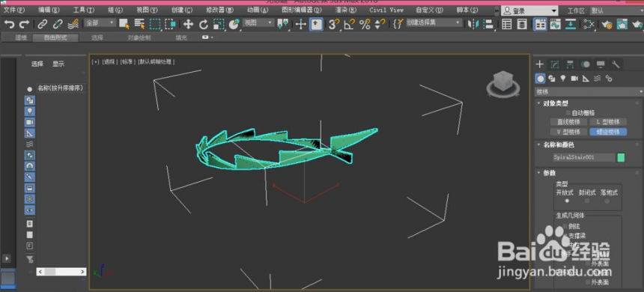Toggle the Angle Snap tool
Image resolution: width=644 pixels, height=292 pixels.
click(349, 24)
